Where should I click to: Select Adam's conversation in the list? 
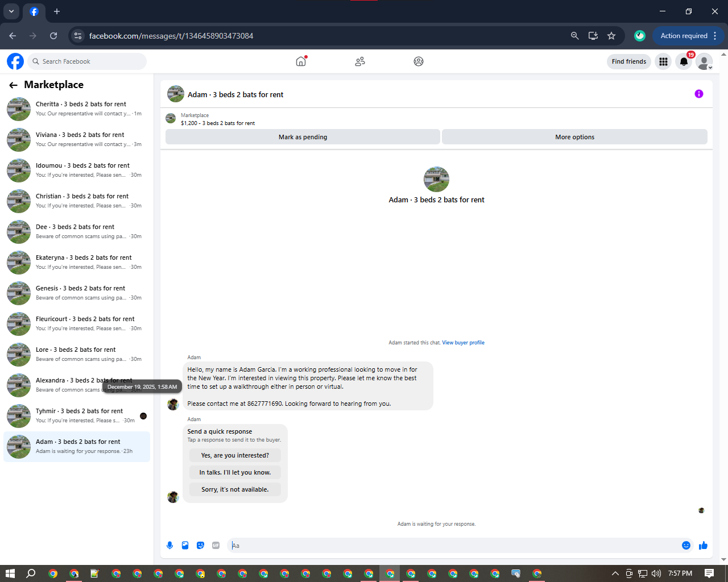coord(77,447)
